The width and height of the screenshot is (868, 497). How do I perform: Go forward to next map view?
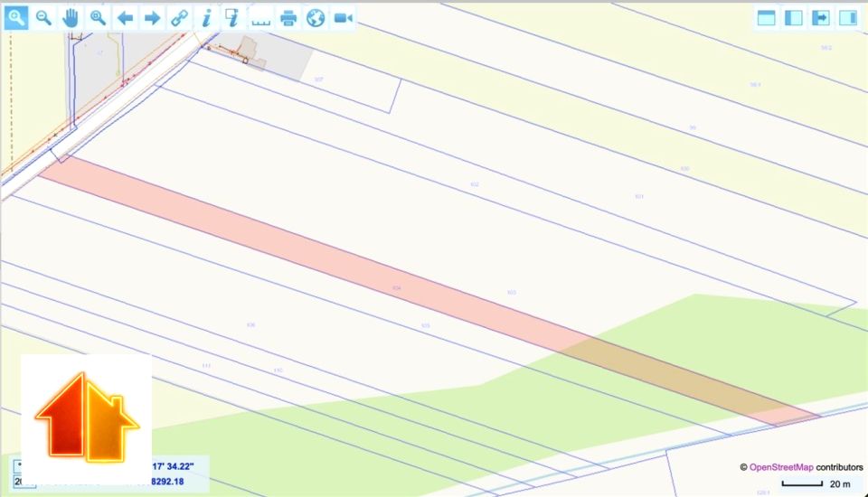click(x=153, y=18)
